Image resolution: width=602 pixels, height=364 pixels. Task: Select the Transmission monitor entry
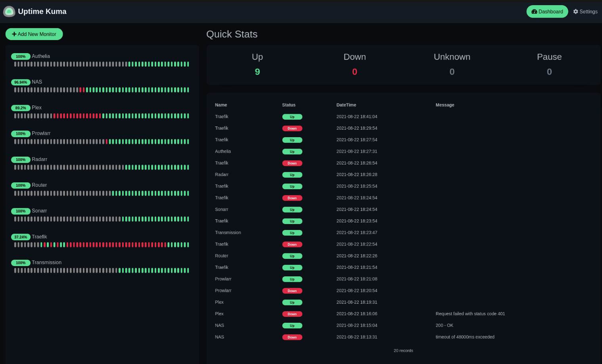point(46,262)
